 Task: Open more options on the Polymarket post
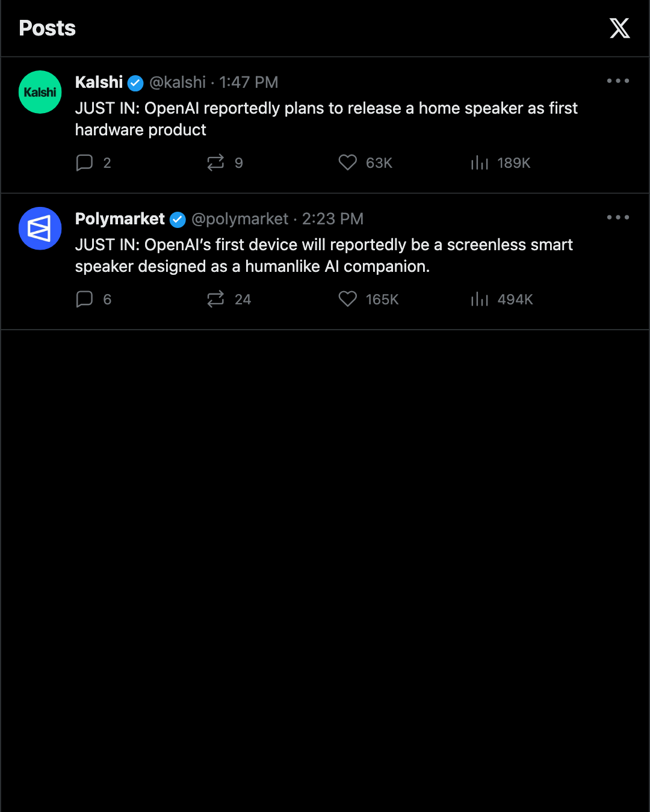coord(618,217)
